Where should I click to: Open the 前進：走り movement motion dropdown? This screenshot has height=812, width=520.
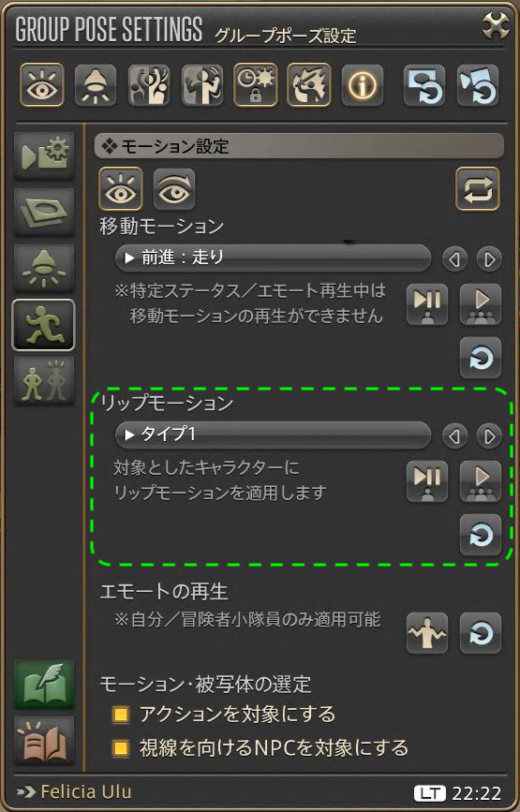coord(273,258)
